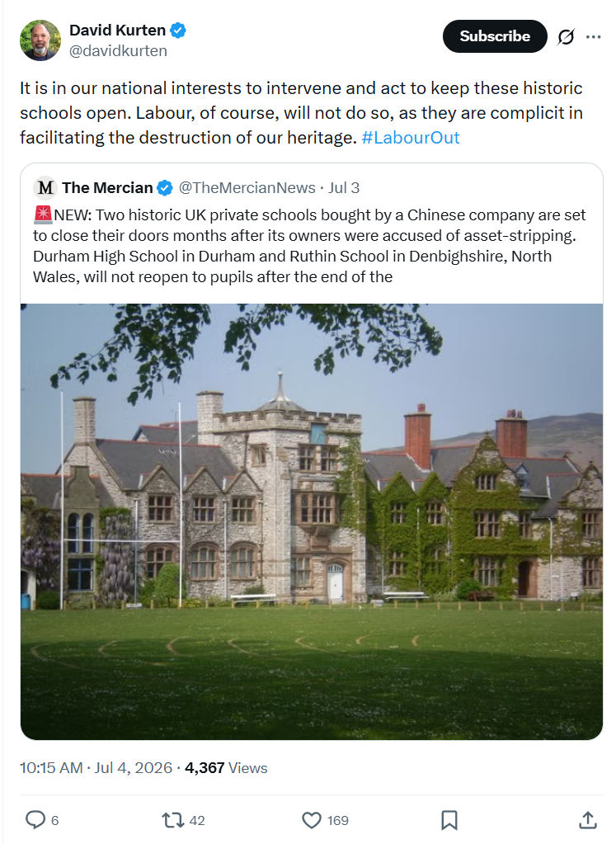Open David Kurten's profile avatar
The width and height of the screenshot is (616, 844).
click(x=40, y=40)
